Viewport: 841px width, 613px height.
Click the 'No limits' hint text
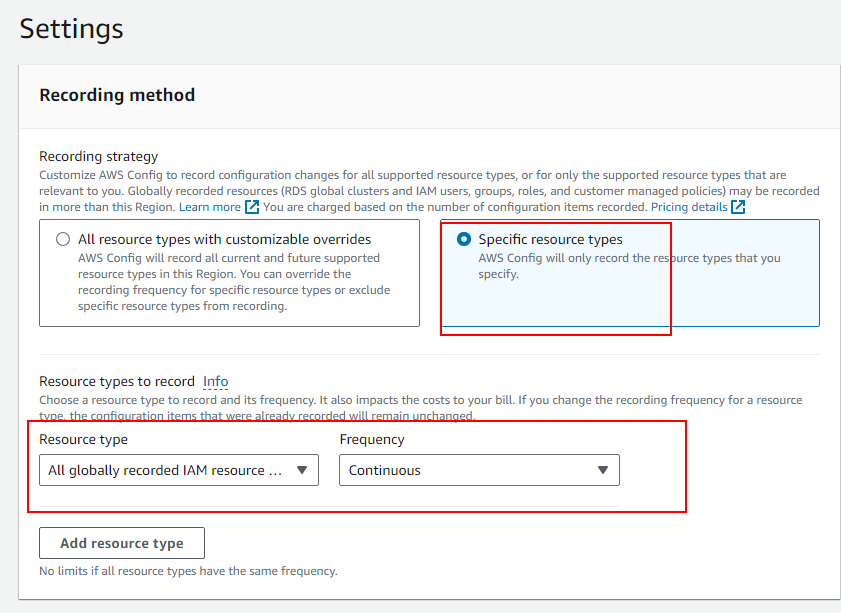188,571
